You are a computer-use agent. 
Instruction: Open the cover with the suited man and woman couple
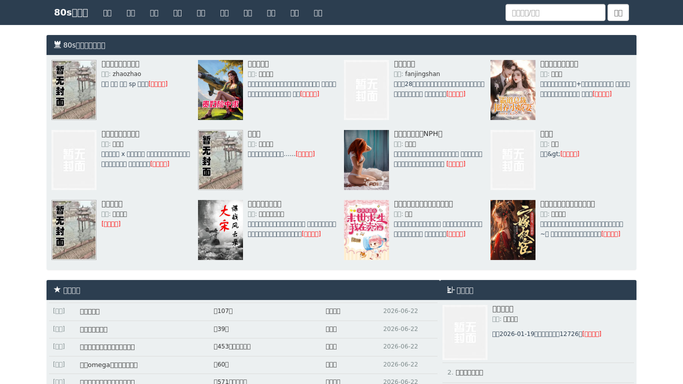point(513,90)
